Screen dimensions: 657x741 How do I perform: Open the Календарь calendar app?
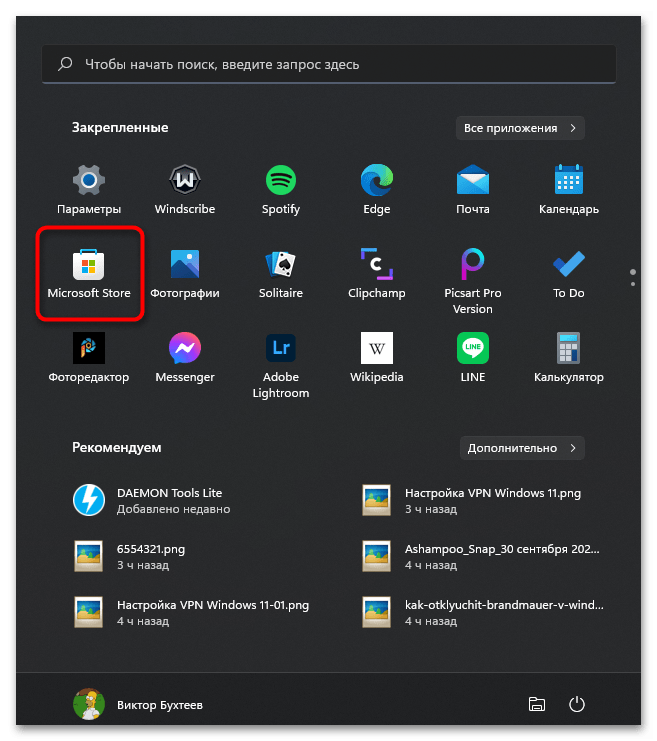coord(569,189)
